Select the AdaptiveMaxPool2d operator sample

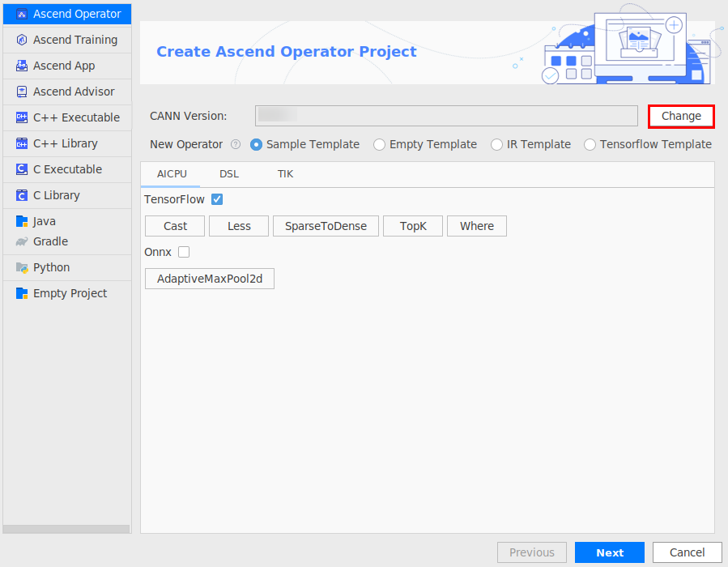tap(210, 279)
